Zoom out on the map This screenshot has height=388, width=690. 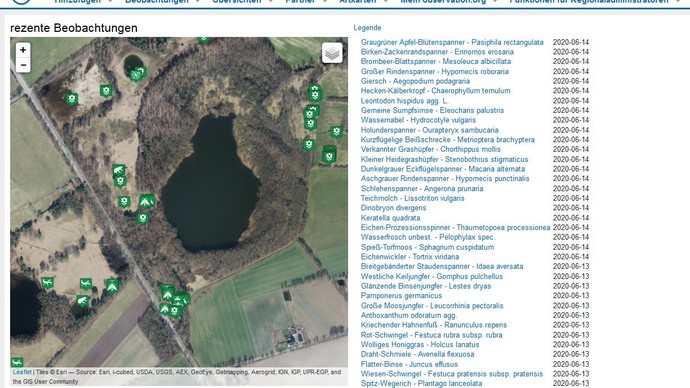coord(23,65)
